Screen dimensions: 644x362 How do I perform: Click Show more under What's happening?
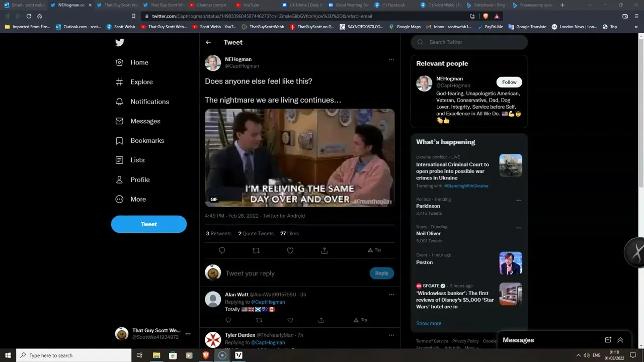click(x=429, y=323)
